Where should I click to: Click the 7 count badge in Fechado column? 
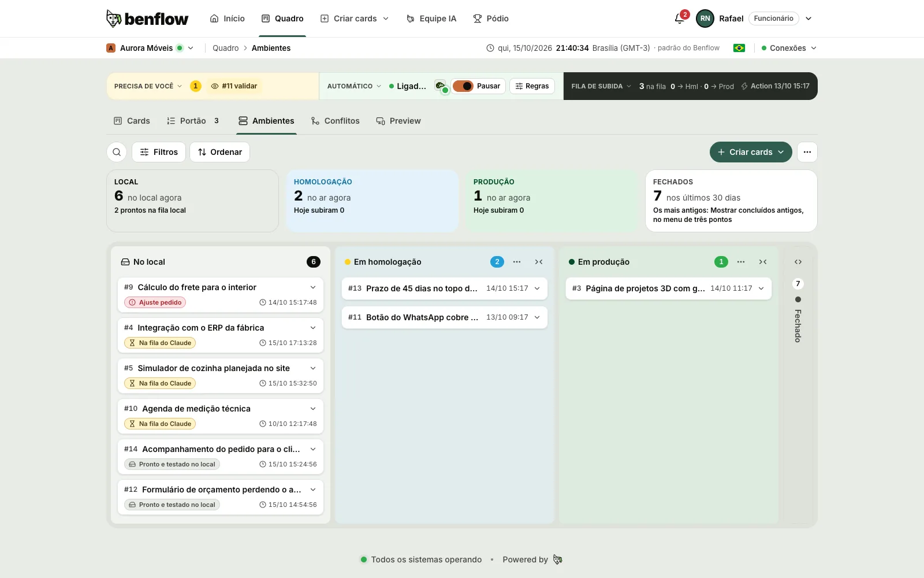pyautogui.click(x=798, y=284)
